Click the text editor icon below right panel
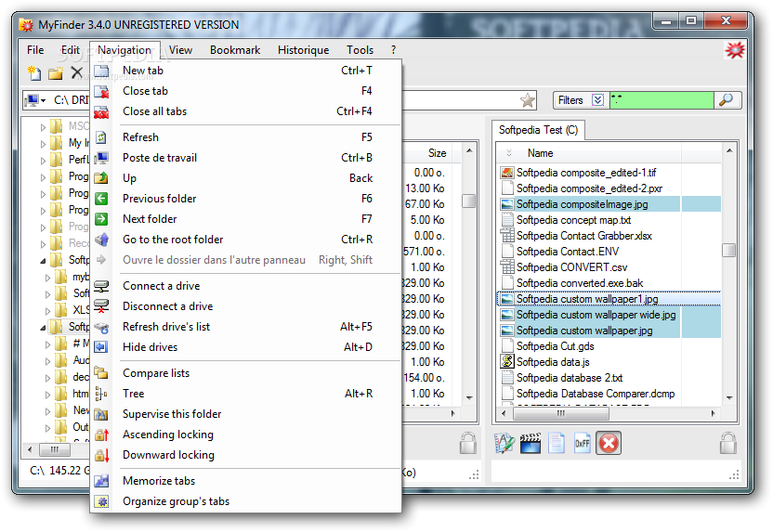This screenshot has height=532, width=773. point(504,443)
